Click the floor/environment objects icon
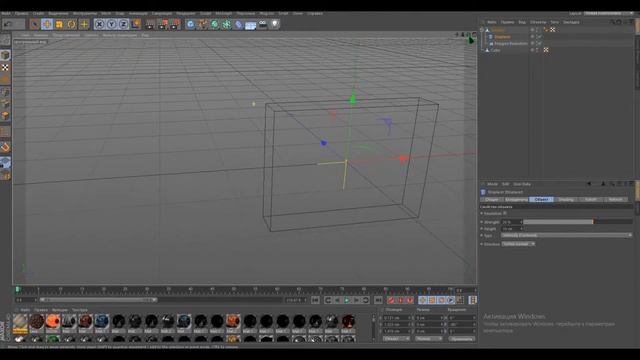The image size is (640, 360). [x=251, y=25]
